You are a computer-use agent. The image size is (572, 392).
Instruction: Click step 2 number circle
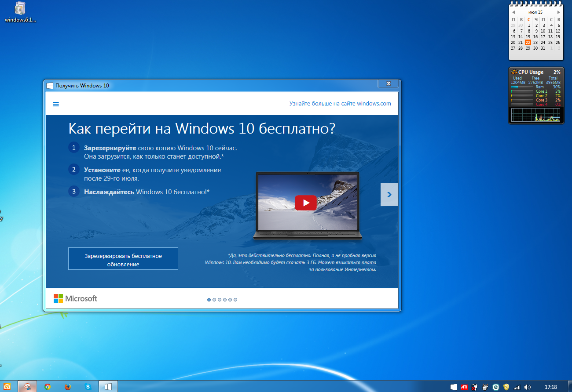pyautogui.click(x=74, y=169)
